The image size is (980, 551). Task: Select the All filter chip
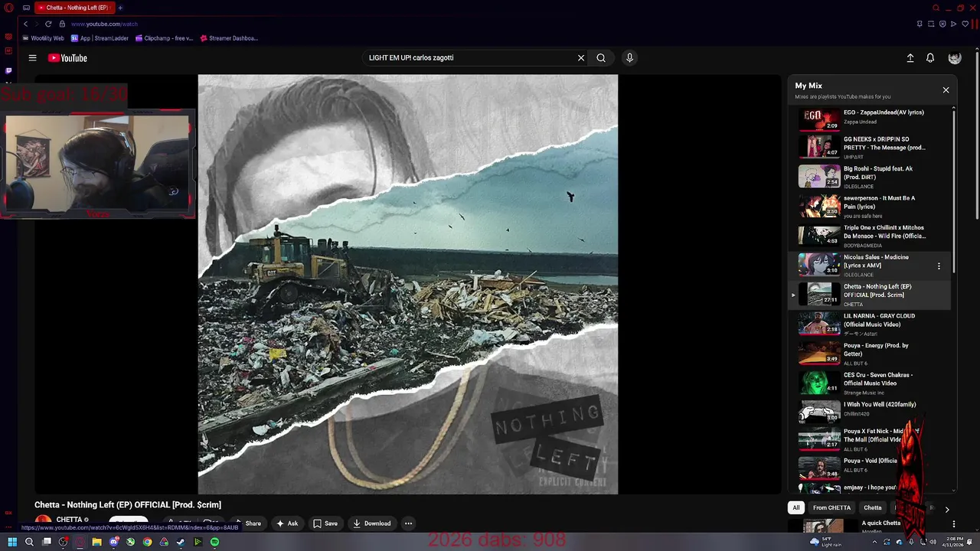click(796, 507)
